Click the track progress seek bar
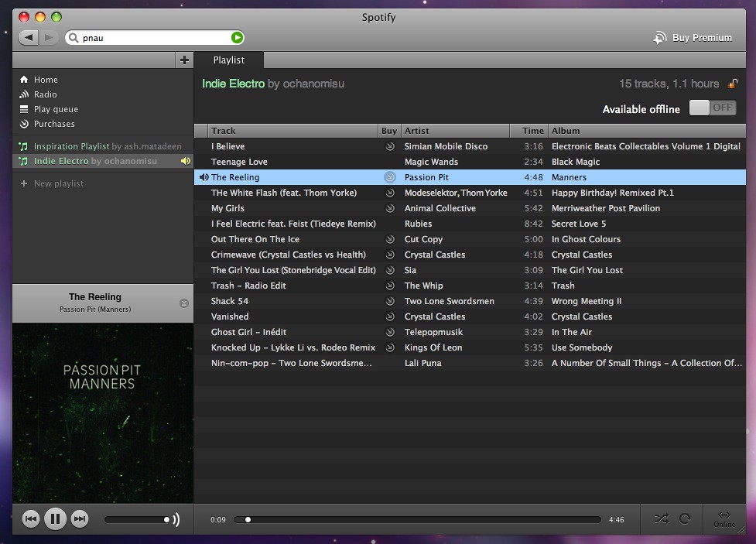This screenshot has height=544, width=756. pos(418,520)
